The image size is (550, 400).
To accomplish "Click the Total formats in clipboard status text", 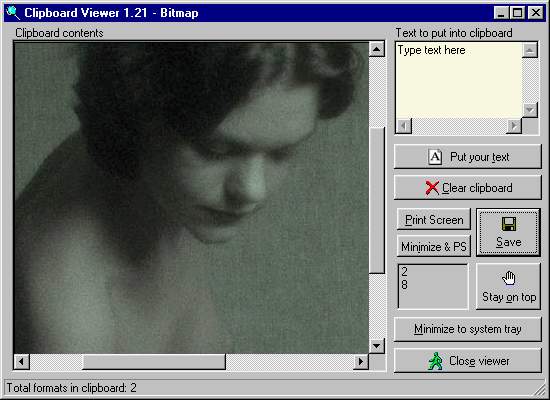I will pyautogui.click(x=71, y=388).
